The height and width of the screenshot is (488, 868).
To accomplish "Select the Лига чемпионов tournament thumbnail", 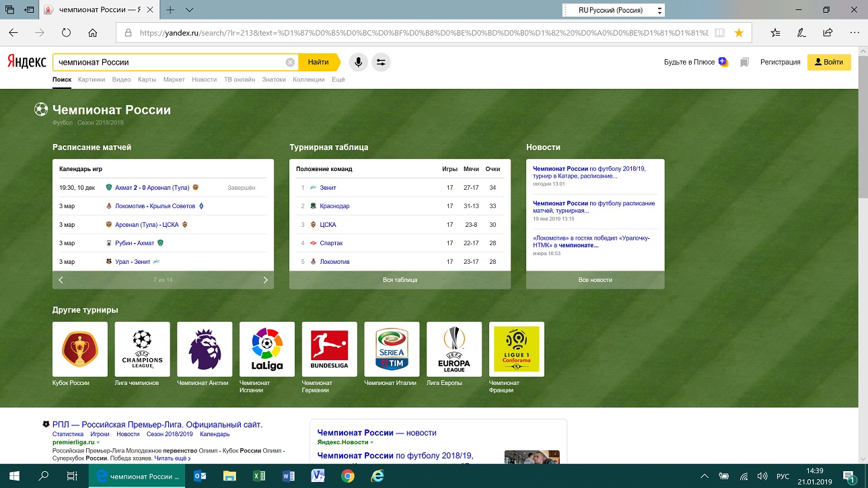I will click(x=142, y=349).
